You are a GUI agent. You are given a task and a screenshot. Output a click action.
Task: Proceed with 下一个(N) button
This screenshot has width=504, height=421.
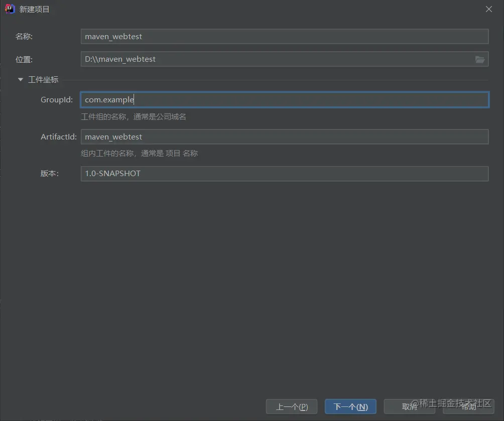350,406
